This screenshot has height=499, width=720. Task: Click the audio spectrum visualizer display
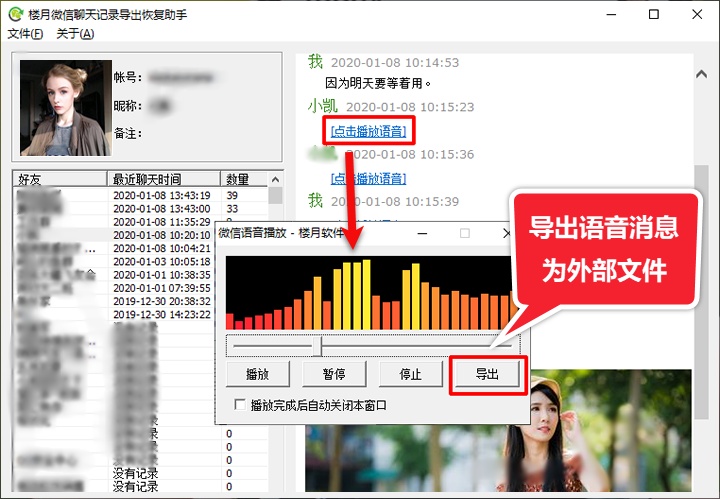[369, 293]
